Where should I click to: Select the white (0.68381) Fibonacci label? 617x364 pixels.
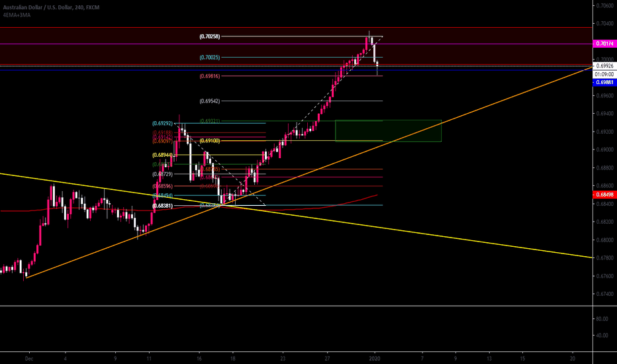click(x=162, y=206)
